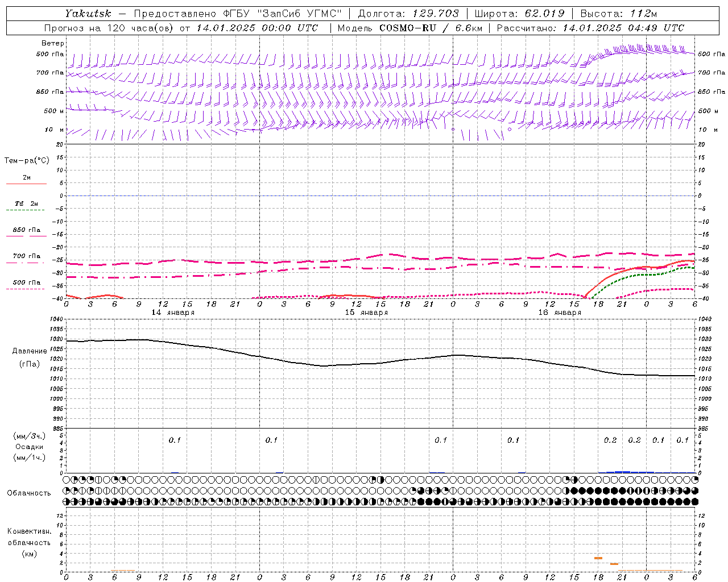Select the Широта: 62.019 value

519,13
